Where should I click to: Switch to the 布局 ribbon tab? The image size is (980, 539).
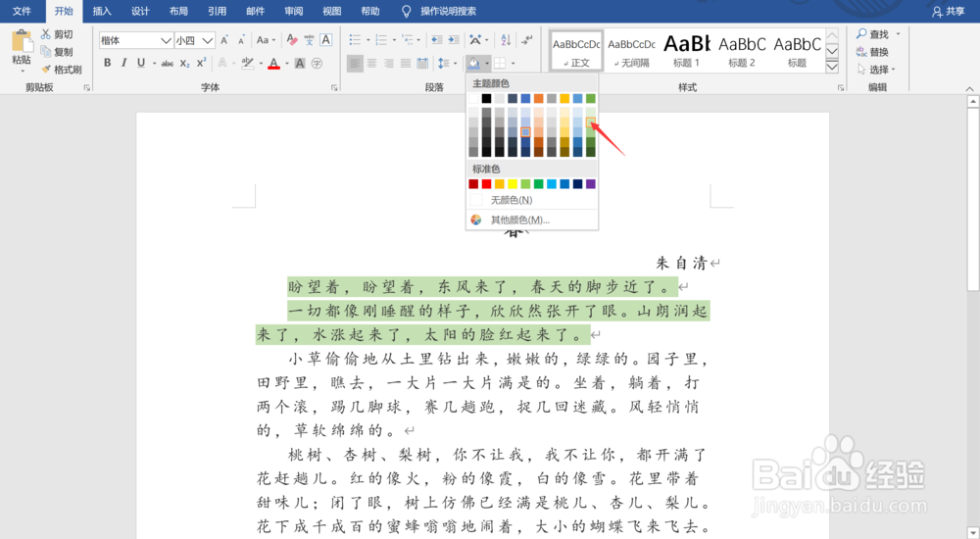pyautogui.click(x=178, y=11)
